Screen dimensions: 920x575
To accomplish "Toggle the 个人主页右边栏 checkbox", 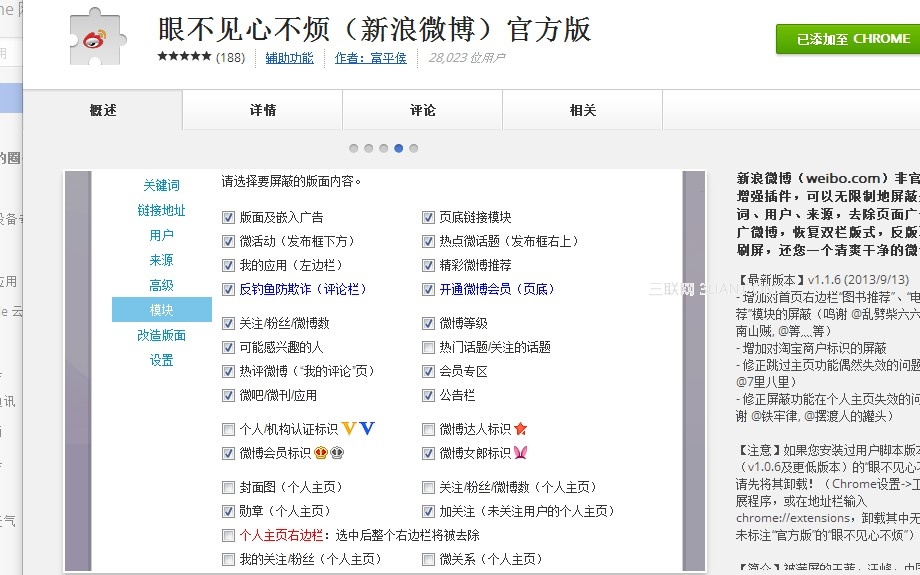I will point(229,536).
